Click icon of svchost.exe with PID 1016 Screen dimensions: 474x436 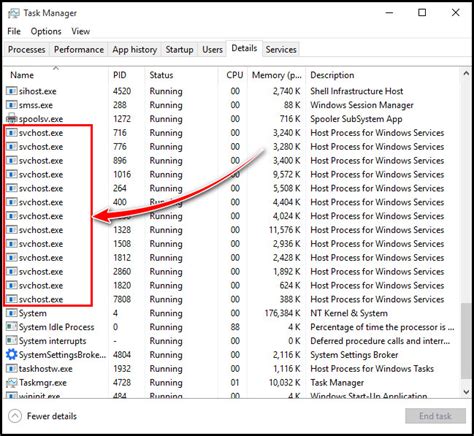coord(12,174)
